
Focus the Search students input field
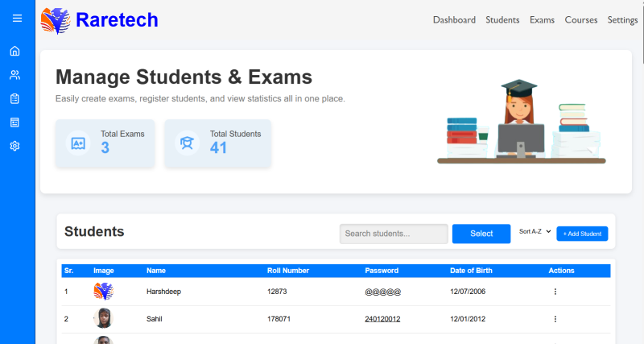tap(393, 234)
